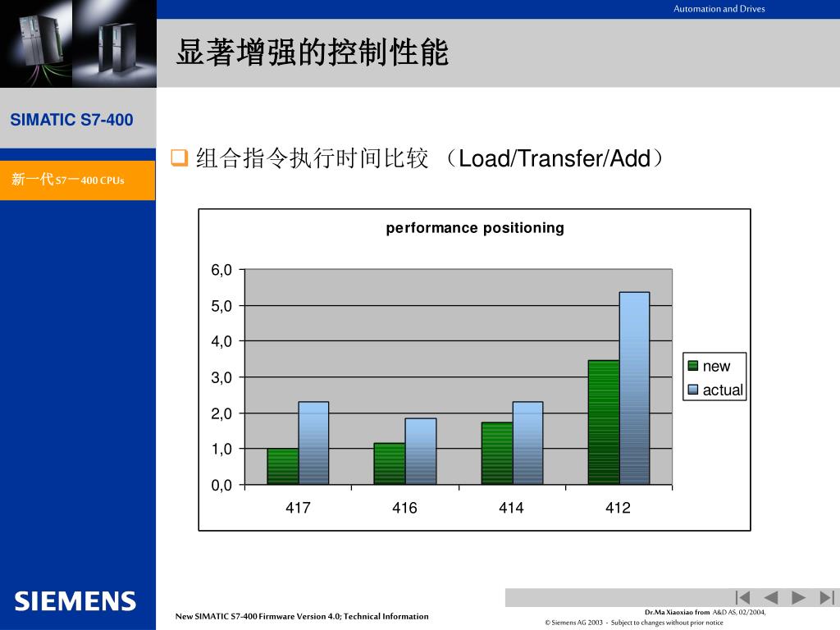Click the 412 axis label
Image resolution: width=840 pixels, height=630 pixels.
(618, 508)
